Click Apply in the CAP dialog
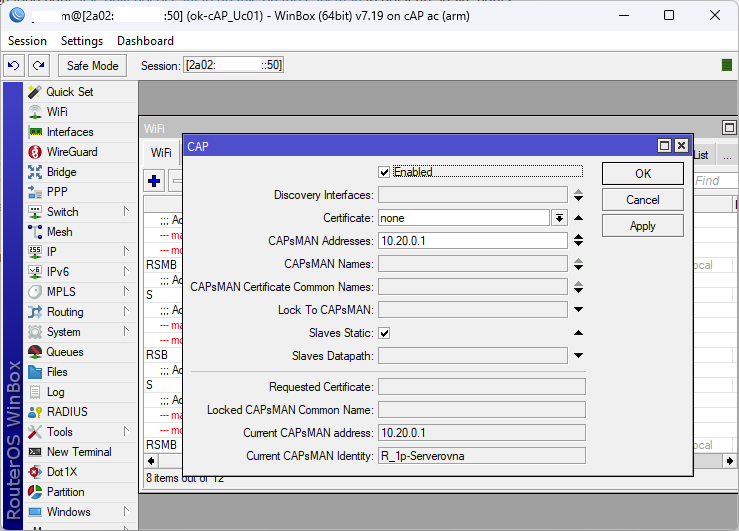The width and height of the screenshot is (739, 531). (643, 226)
